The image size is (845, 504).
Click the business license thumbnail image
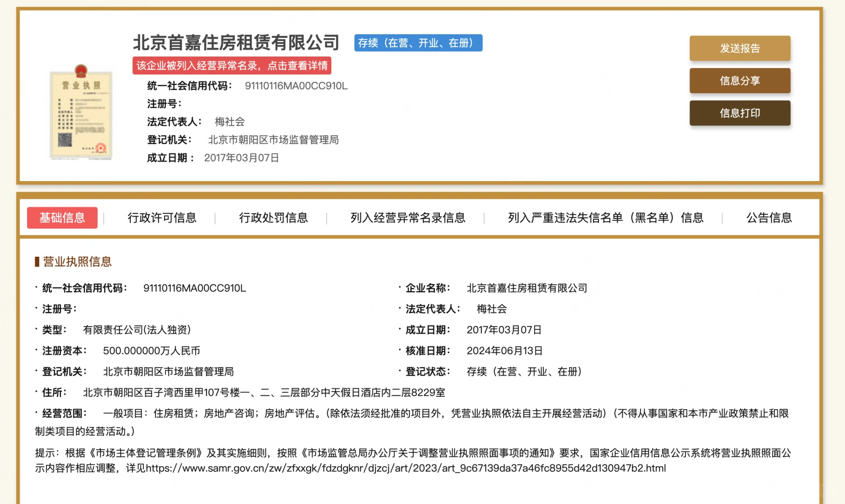(81, 112)
